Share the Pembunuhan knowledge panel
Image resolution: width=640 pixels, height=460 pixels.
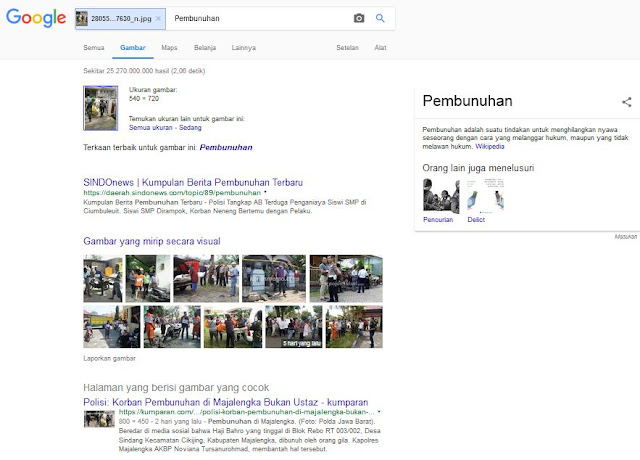coord(627,102)
